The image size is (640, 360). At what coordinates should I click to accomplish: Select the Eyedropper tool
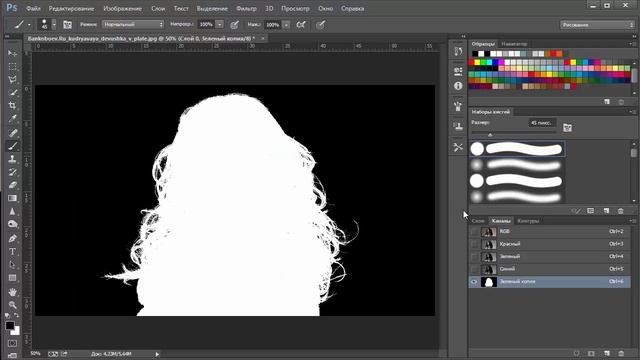tap(12, 119)
